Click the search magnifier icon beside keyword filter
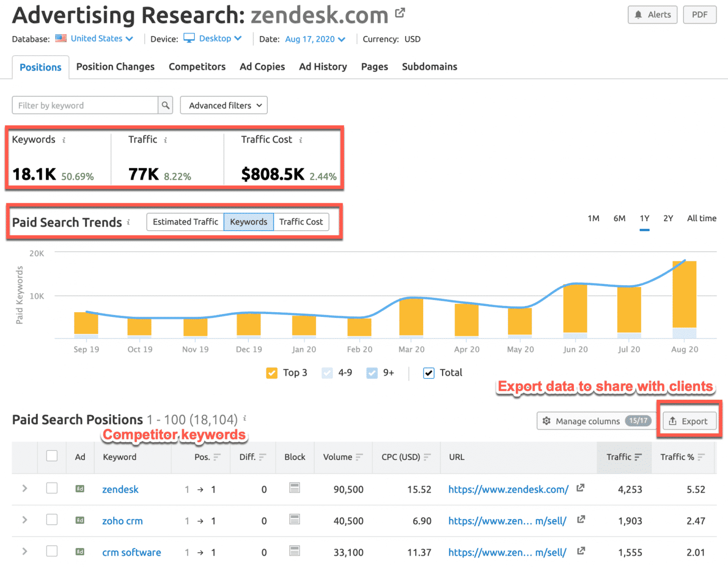The width and height of the screenshot is (728, 568). (165, 105)
